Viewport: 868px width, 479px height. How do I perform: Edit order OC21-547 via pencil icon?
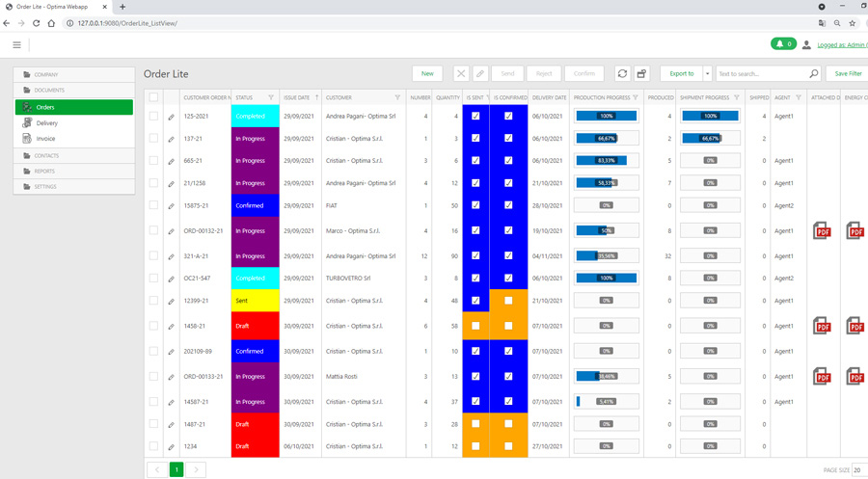pyautogui.click(x=171, y=279)
